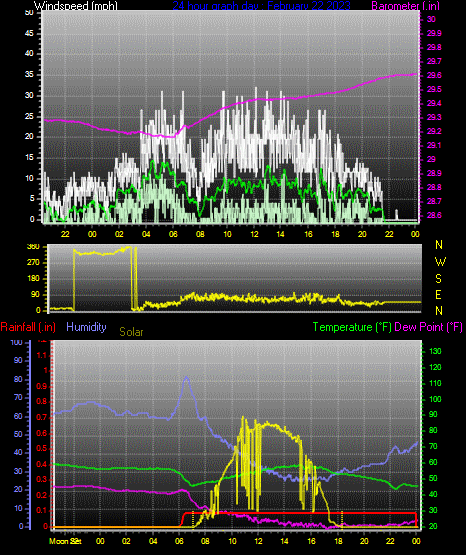This screenshot has height=555, width=466.
Task: Select the 1.1 value on the red rainfall axis
Action: 42,355
